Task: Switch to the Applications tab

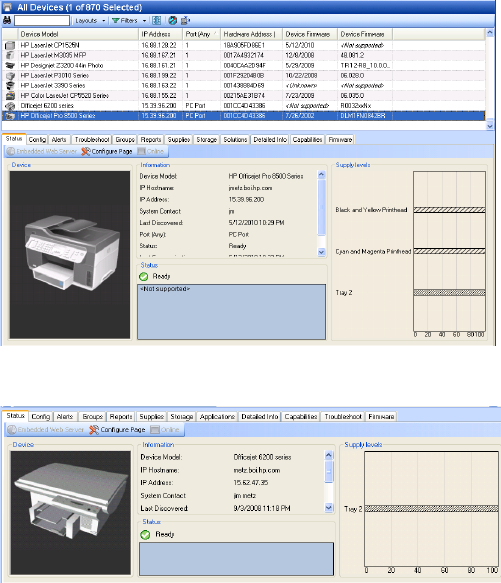Action: click(217, 416)
